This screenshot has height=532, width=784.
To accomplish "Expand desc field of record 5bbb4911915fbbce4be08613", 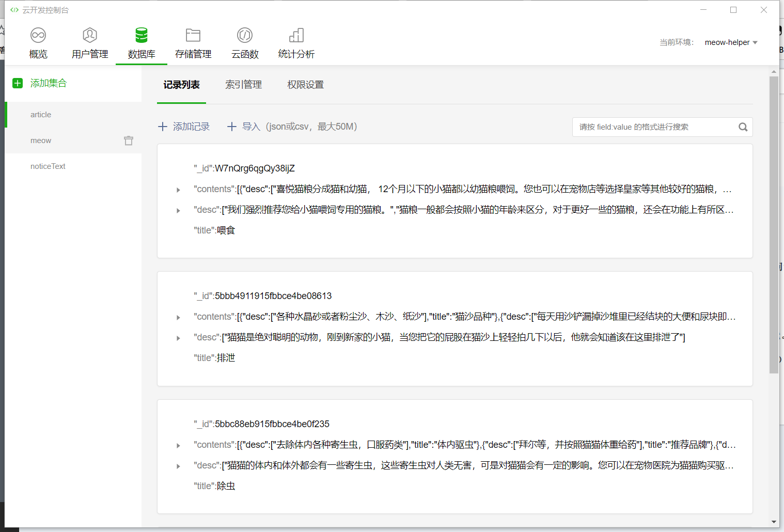I will pyautogui.click(x=178, y=338).
